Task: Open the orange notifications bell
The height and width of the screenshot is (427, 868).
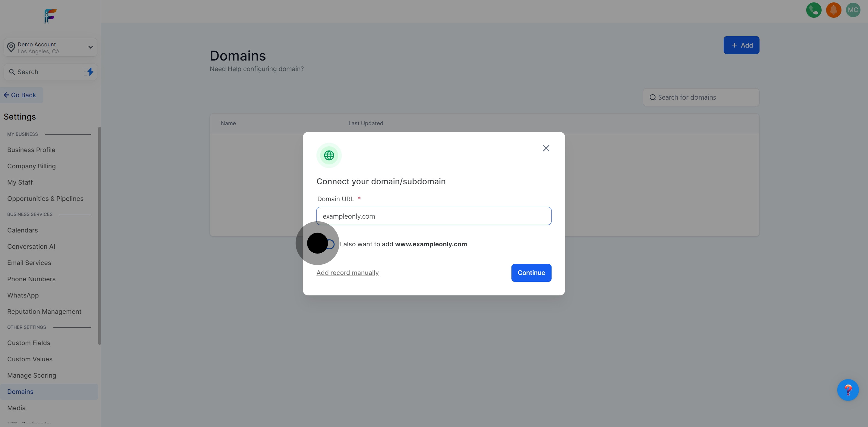Action: click(x=833, y=10)
